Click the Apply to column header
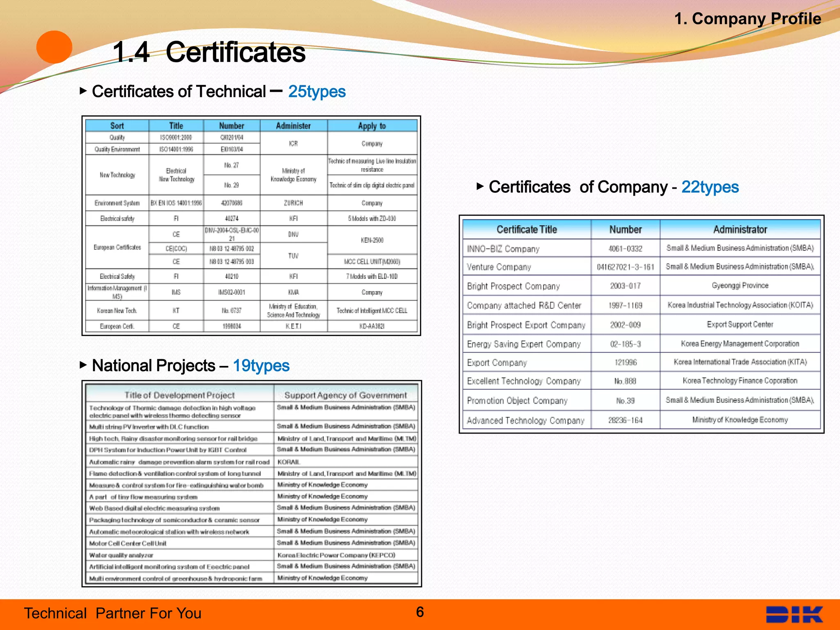The height and width of the screenshot is (630, 840). (x=372, y=126)
